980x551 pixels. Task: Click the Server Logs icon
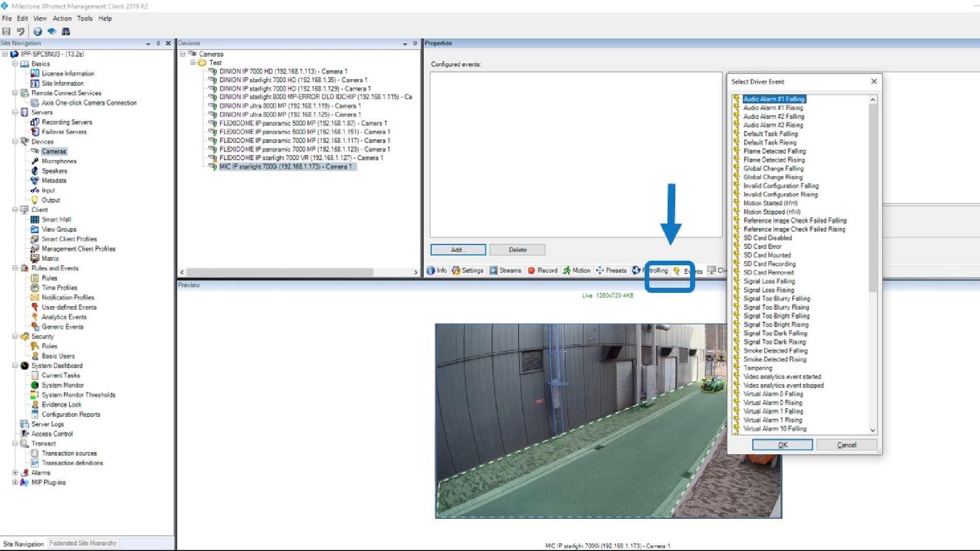(x=24, y=424)
